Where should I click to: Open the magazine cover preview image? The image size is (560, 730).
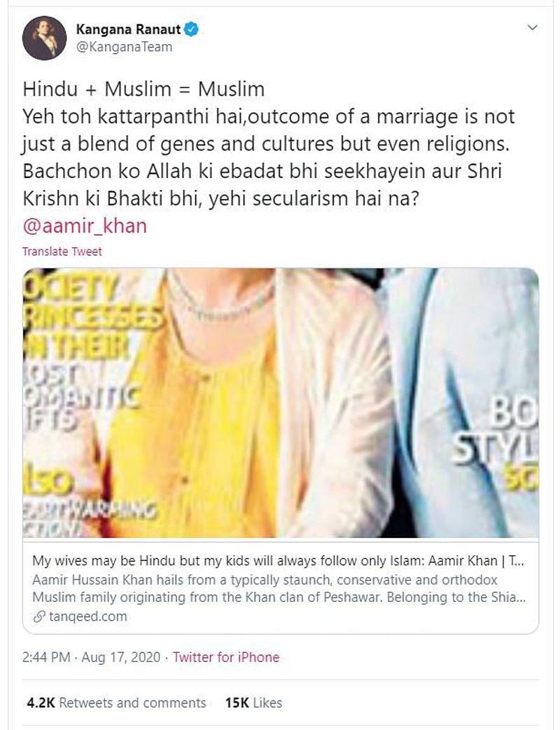[281, 403]
